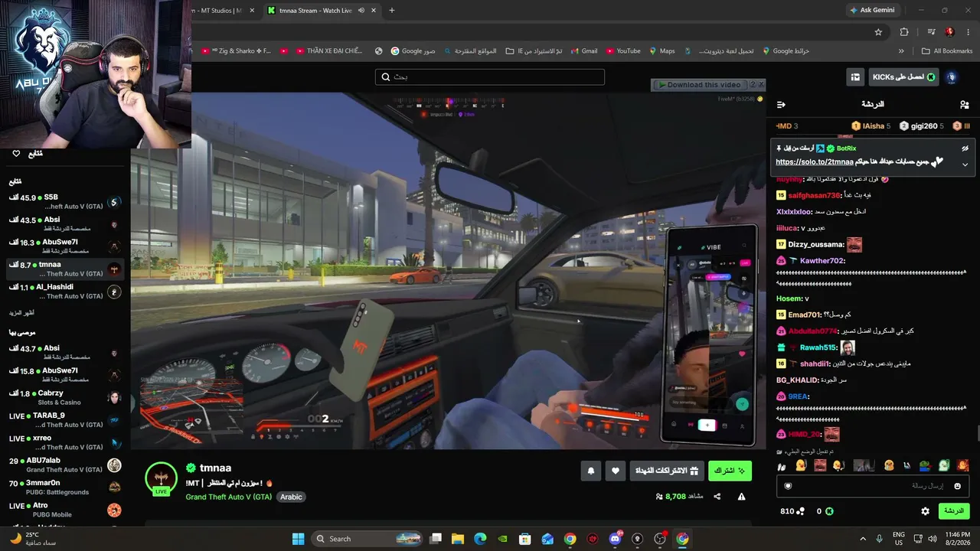
Task: Open the YouTube bookmark
Action: 623,51
